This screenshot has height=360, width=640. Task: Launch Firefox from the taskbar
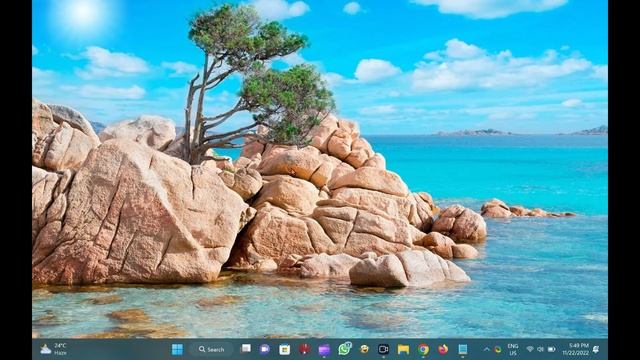443,349
